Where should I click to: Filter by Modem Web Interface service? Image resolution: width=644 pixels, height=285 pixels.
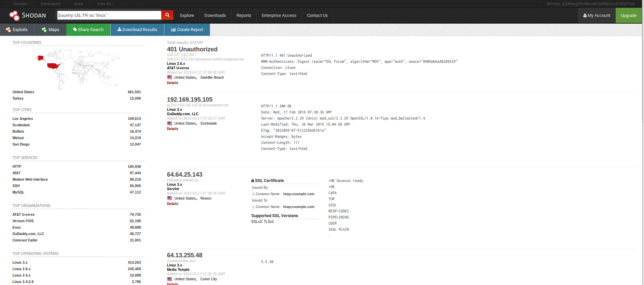[x=30, y=179]
